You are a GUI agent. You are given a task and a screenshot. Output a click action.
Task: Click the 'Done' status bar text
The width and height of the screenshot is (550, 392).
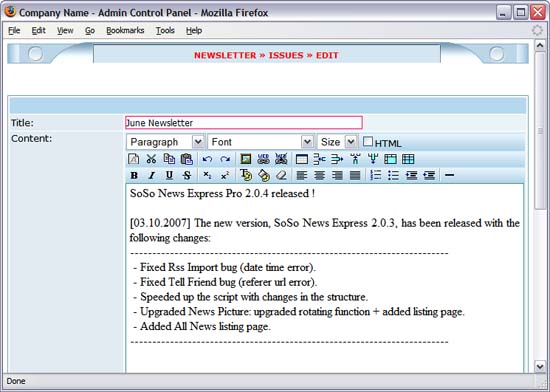pyautogui.click(x=16, y=381)
